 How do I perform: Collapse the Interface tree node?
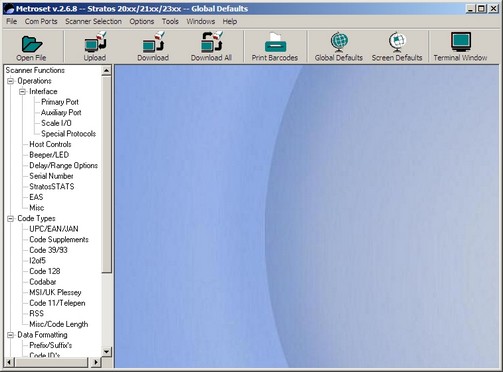[x=22, y=92]
